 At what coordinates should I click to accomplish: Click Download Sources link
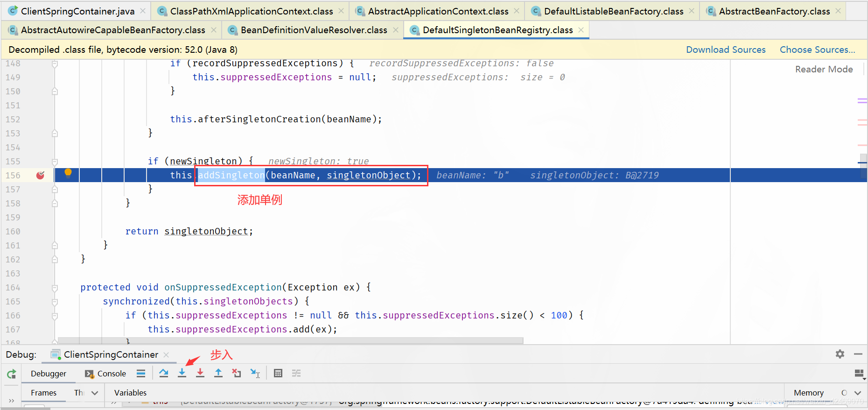(726, 49)
